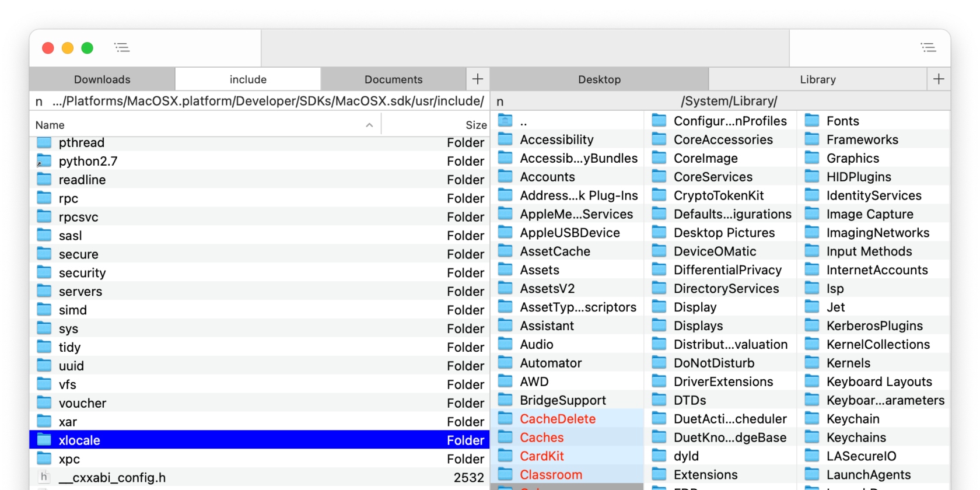980x490 pixels.
Task: Switch to the Downloads tab
Action: click(102, 79)
